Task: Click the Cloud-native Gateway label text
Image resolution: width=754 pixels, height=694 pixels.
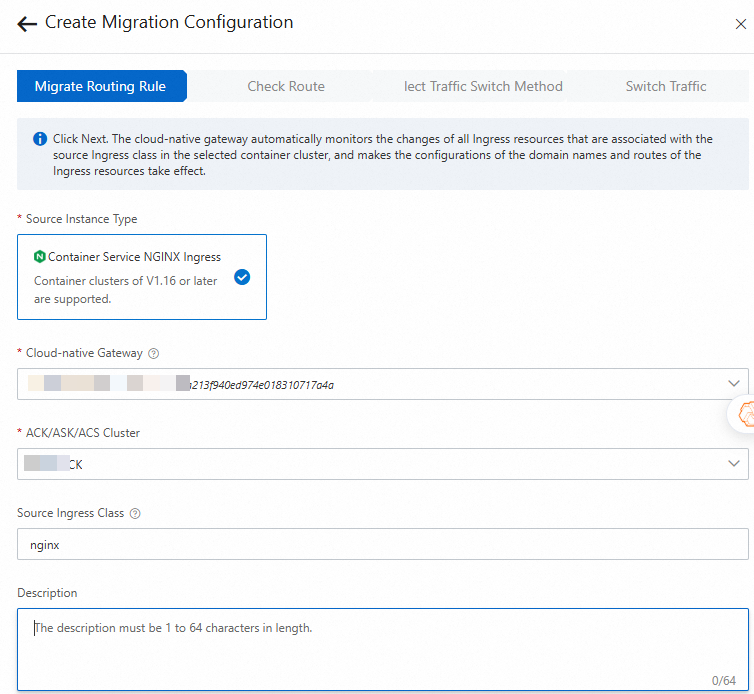Action: [84, 353]
